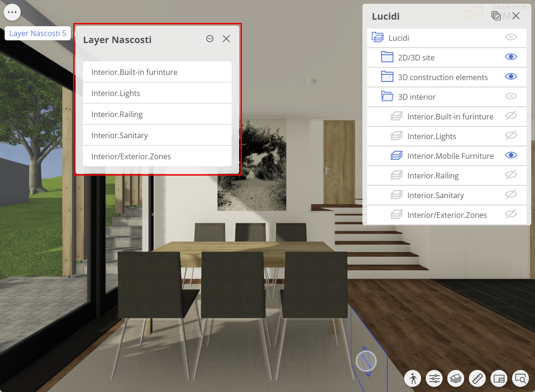Image resolution: width=535 pixels, height=392 pixels.
Task: Select the ruler measure tool
Action: 477,379
